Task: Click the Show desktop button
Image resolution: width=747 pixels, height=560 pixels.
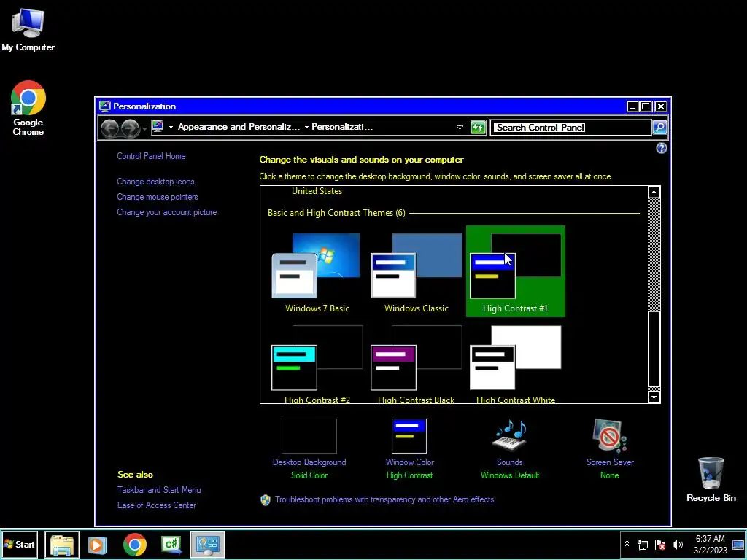Action: 738,544
